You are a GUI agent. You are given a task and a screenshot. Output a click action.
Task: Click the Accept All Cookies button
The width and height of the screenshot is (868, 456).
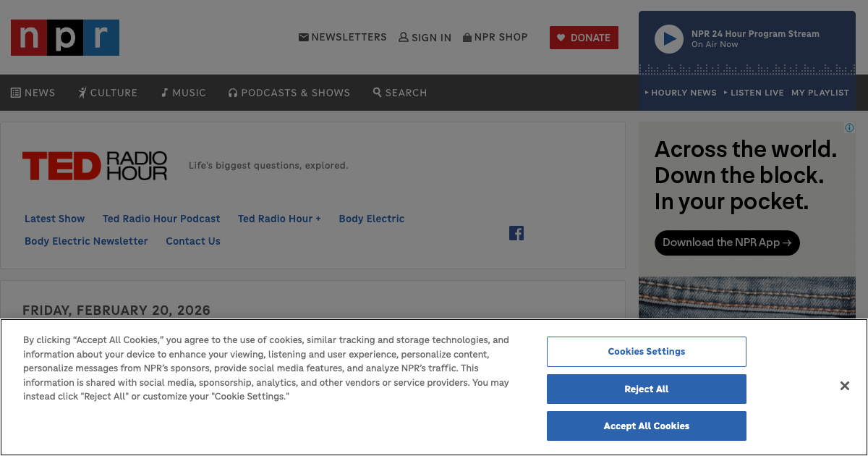(646, 426)
